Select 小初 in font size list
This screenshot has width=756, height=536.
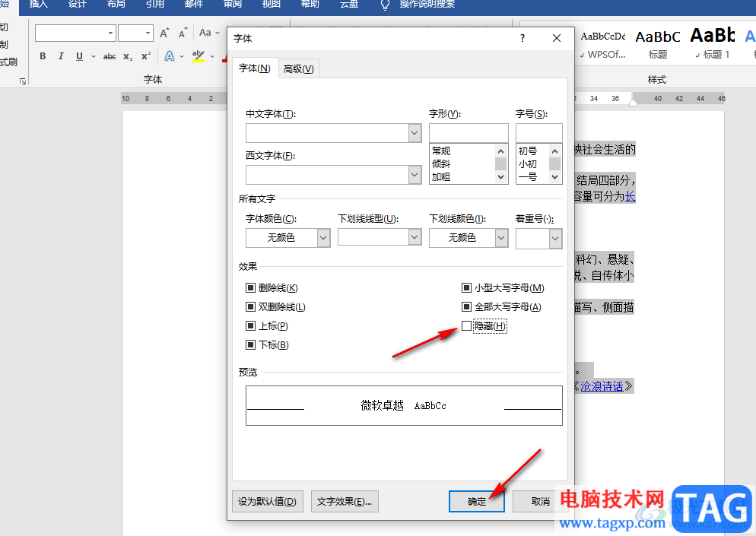(528, 164)
